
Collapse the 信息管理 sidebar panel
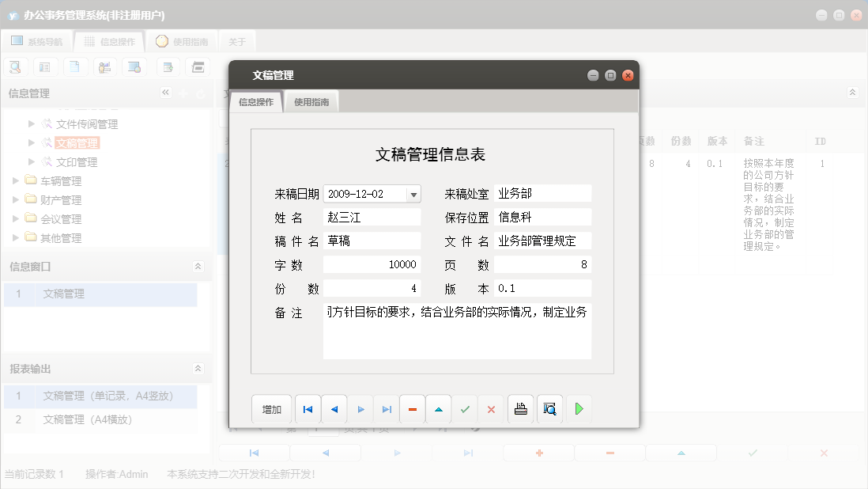click(166, 93)
